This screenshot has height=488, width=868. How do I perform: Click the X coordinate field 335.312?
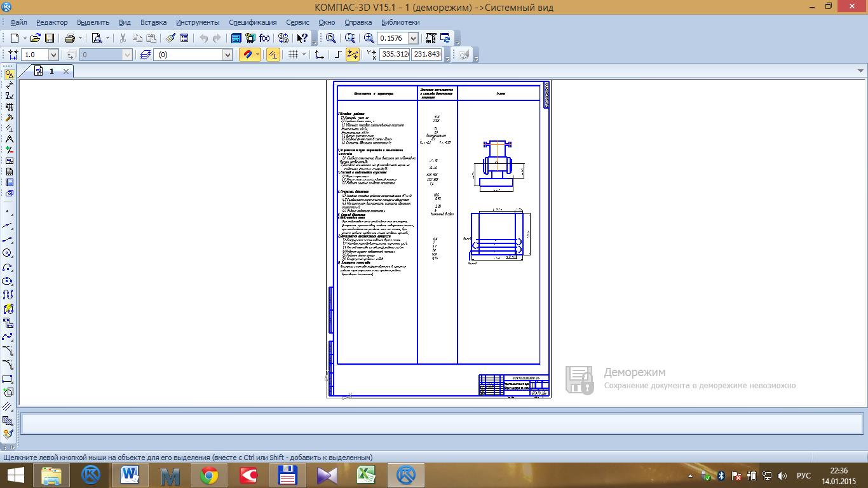click(395, 55)
